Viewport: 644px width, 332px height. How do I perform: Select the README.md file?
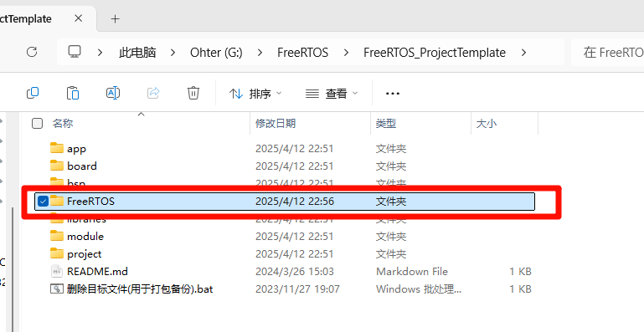[97, 271]
